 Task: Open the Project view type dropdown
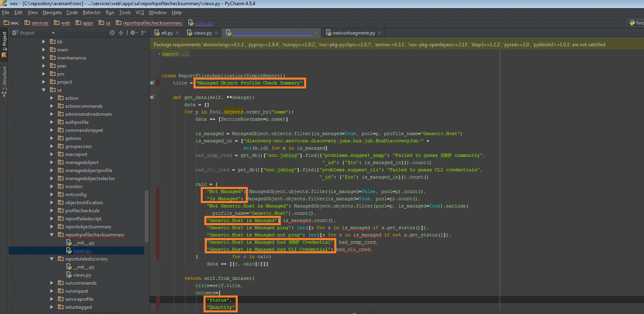53,33
